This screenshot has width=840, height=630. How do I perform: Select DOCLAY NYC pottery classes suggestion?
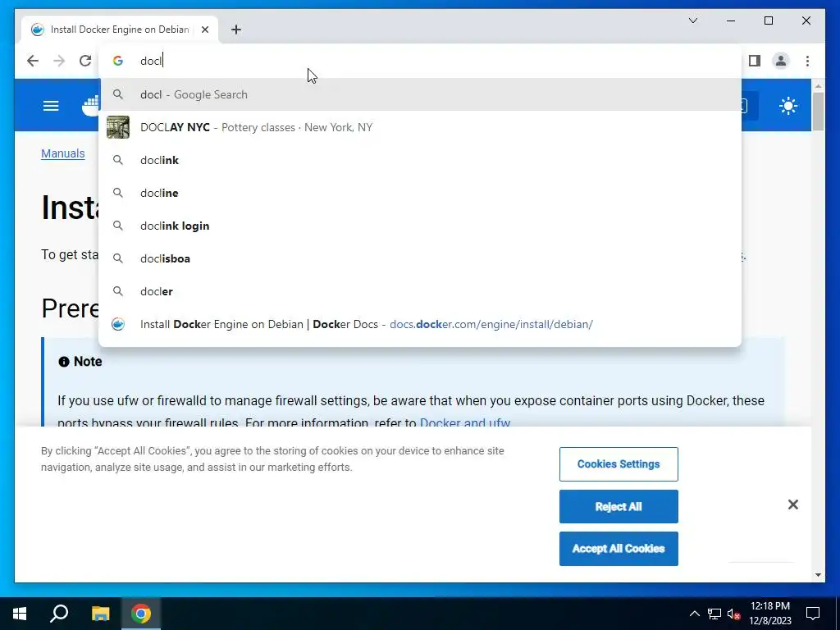(421, 127)
